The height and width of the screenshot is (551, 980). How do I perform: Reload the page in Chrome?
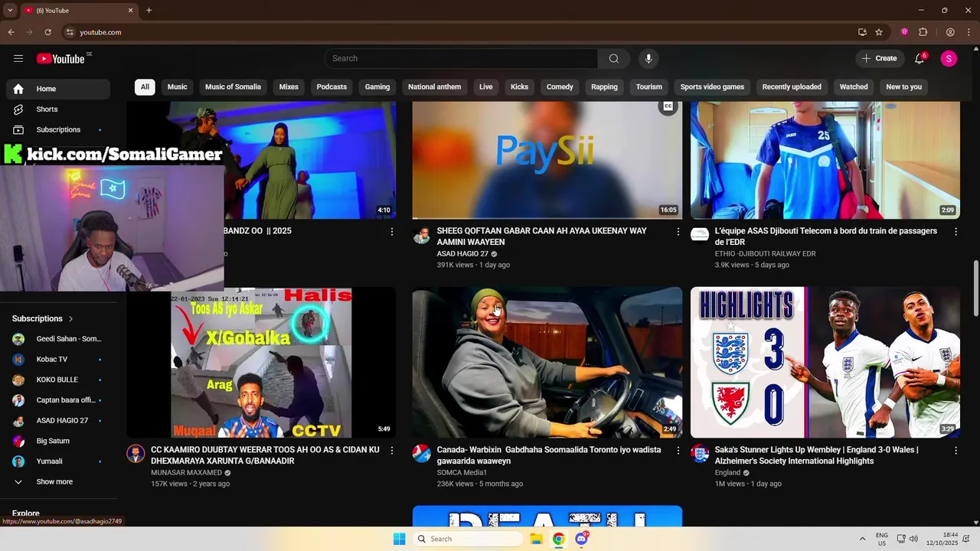point(47,32)
